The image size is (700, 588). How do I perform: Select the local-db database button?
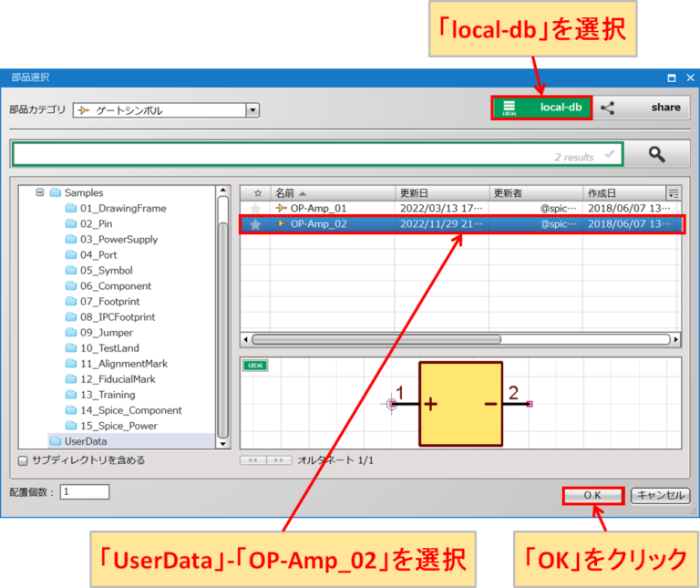pos(542,108)
